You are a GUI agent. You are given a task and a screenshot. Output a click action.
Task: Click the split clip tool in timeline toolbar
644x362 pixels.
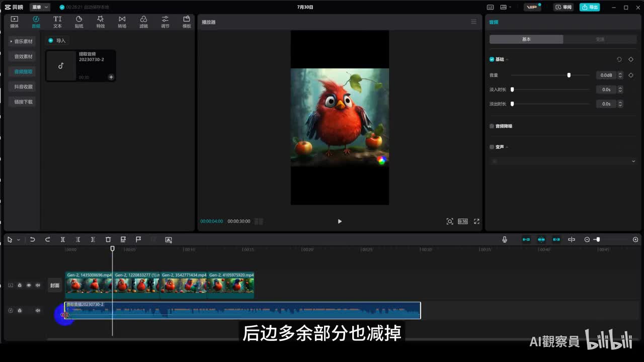click(x=63, y=240)
